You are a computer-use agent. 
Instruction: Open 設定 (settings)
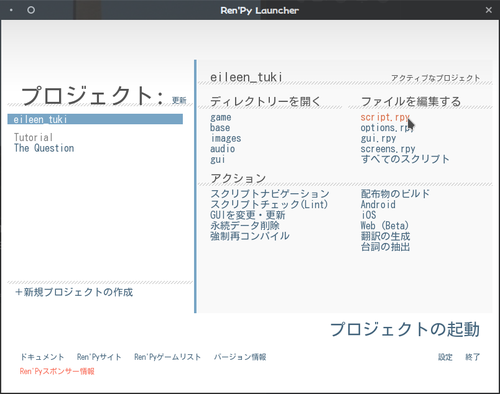[x=445, y=357]
